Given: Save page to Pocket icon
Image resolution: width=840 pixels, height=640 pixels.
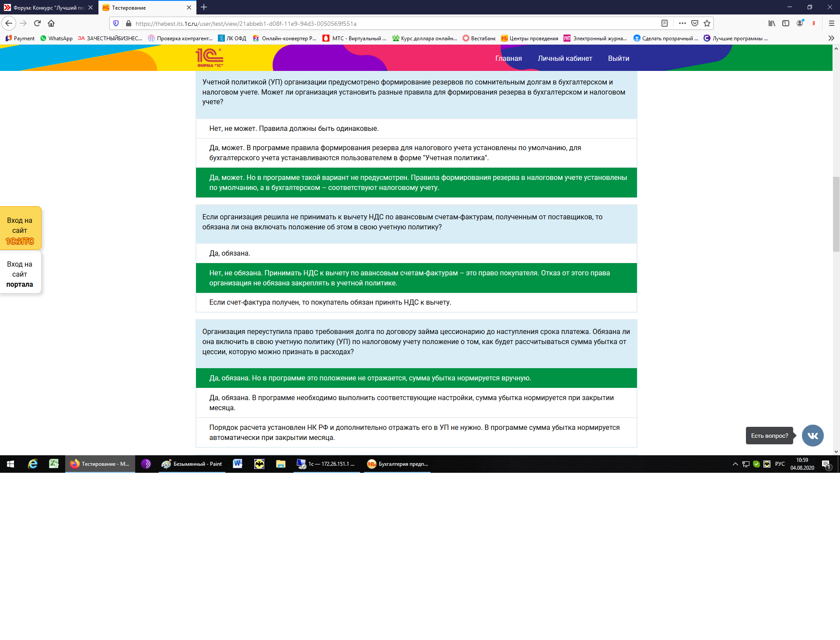Looking at the screenshot, I should [695, 23].
